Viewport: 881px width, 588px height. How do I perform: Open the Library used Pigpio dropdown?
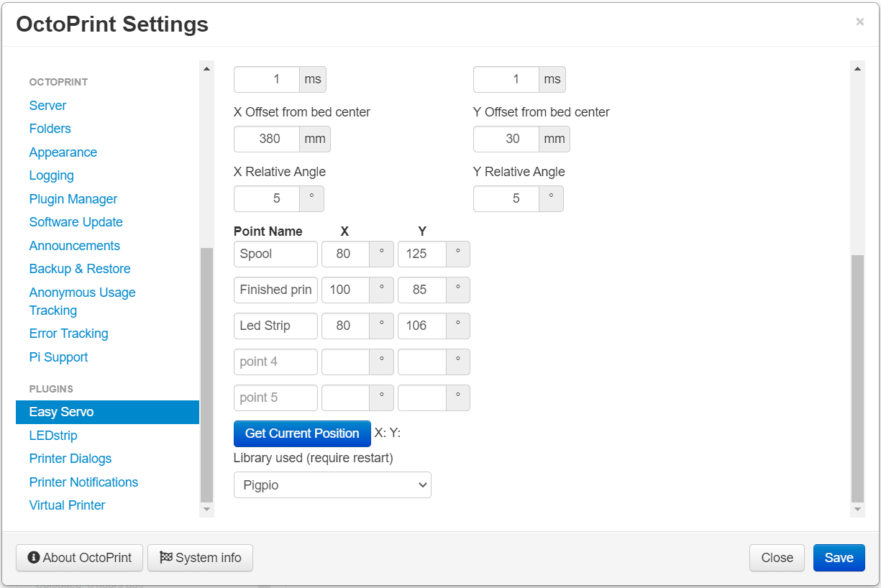point(332,485)
